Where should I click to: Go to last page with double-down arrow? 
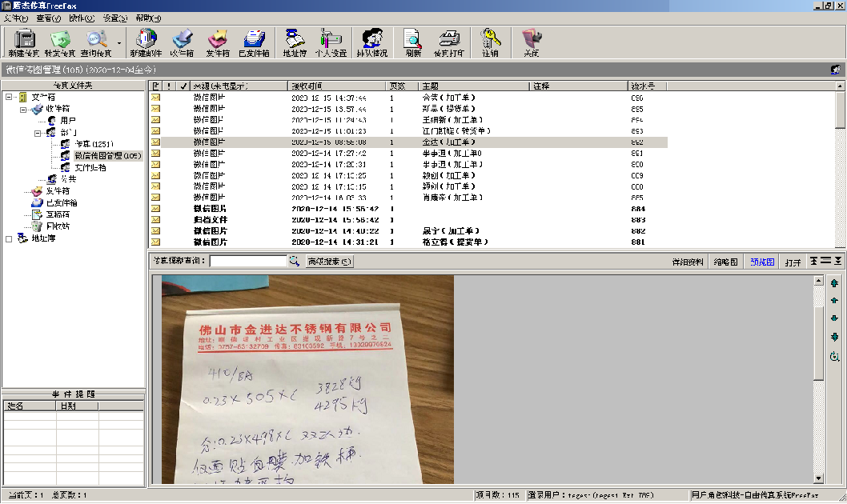834,337
